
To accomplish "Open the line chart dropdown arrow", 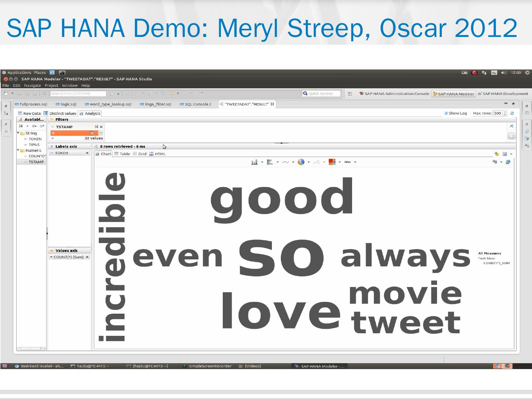I will 293,162.
